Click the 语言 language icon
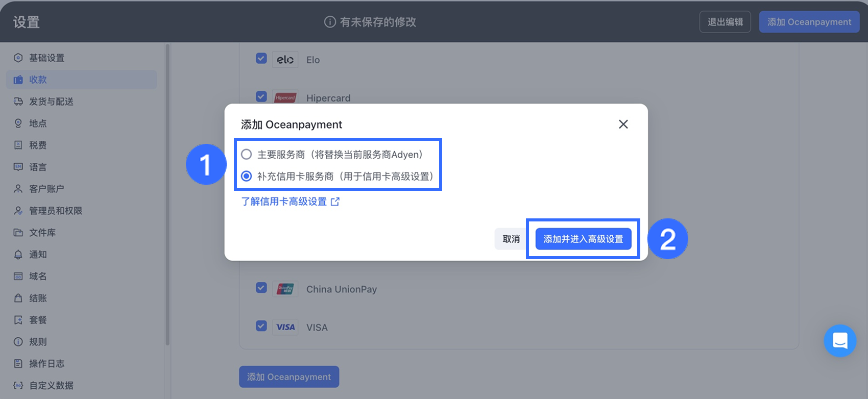868x399 pixels. pyautogui.click(x=18, y=167)
